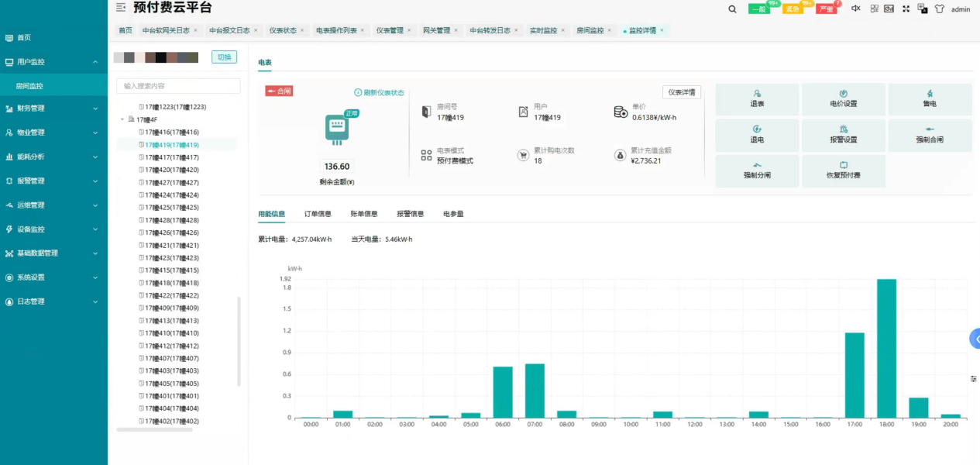This screenshot has width=980, height=465.
Task: Expand the 财务管理 sidebar menu
Action: (x=53, y=108)
